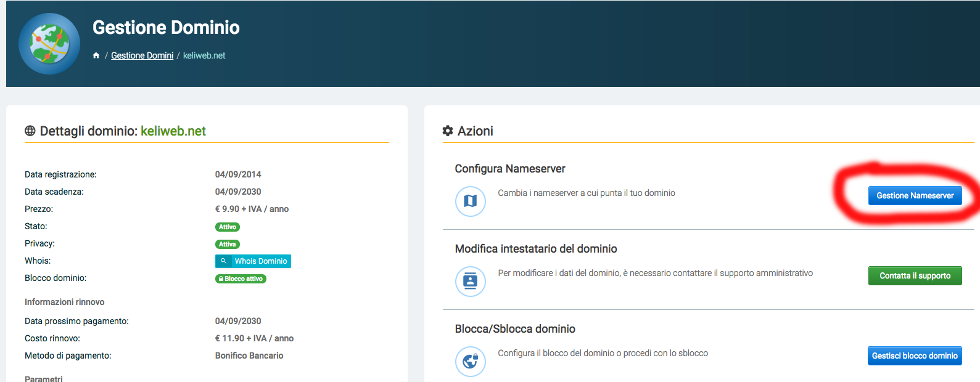Click the Modifica intestatario del dominio heading
Viewport: 980px width, 382px height.
[536, 249]
